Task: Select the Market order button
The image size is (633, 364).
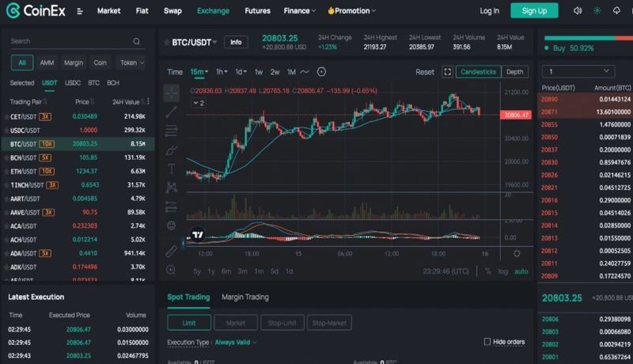Action: tap(235, 323)
